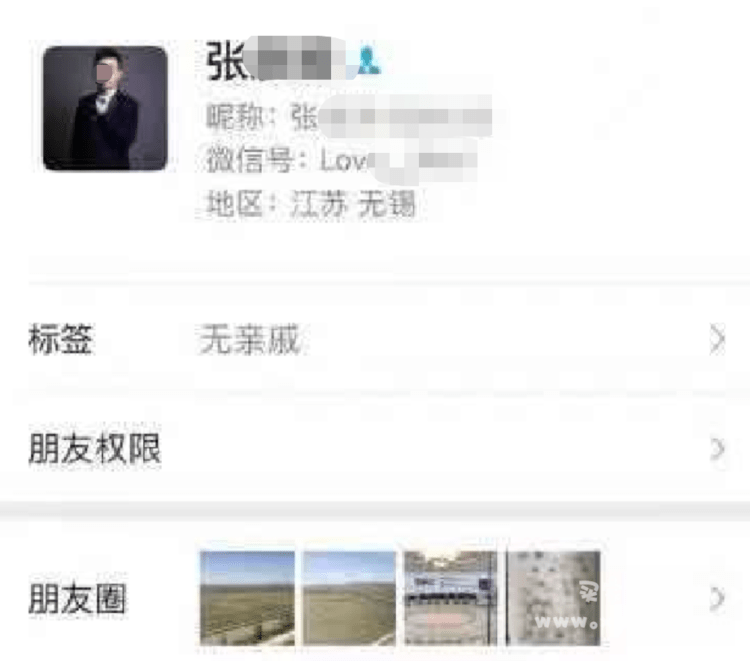750x661 pixels.
Task: View second 朋友圈 landscape photo thumbnail
Action: pyautogui.click(x=349, y=598)
